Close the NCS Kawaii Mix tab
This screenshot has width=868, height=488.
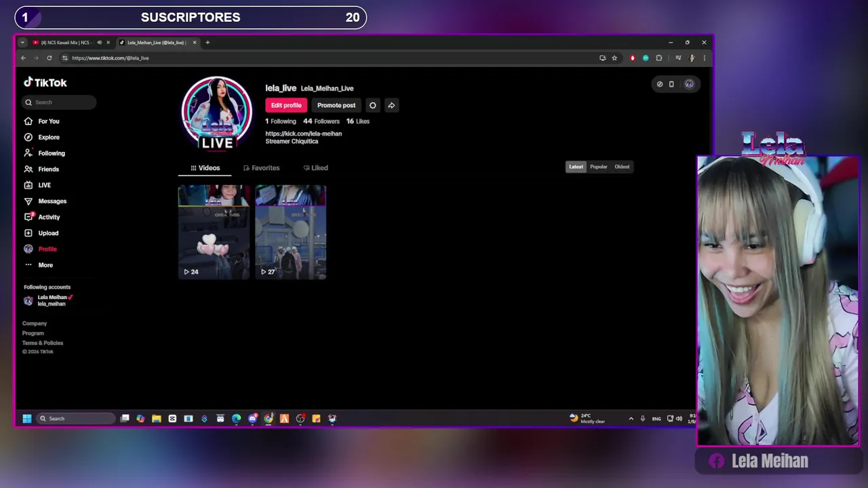pyautogui.click(x=108, y=43)
